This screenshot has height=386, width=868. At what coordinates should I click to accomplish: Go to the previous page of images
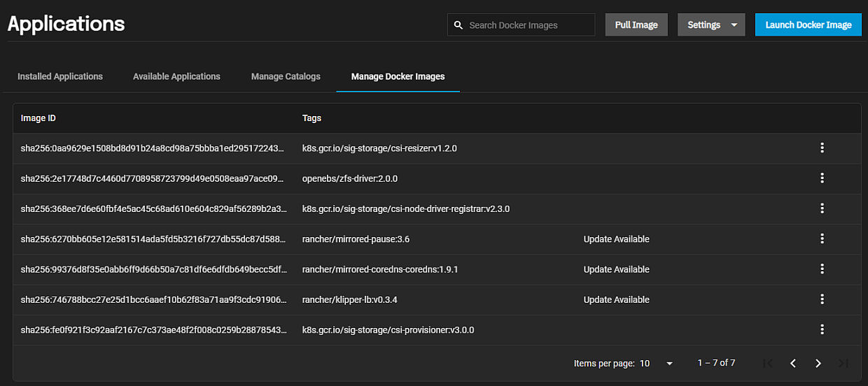(792, 364)
